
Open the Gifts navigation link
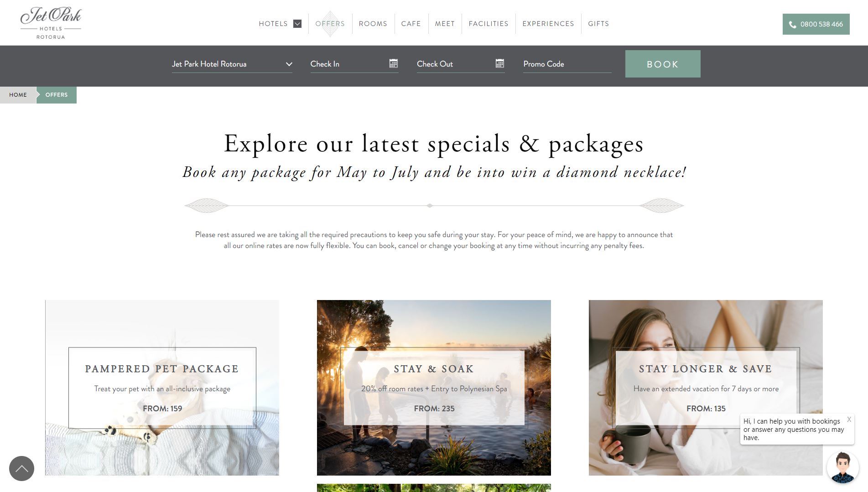pos(598,24)
